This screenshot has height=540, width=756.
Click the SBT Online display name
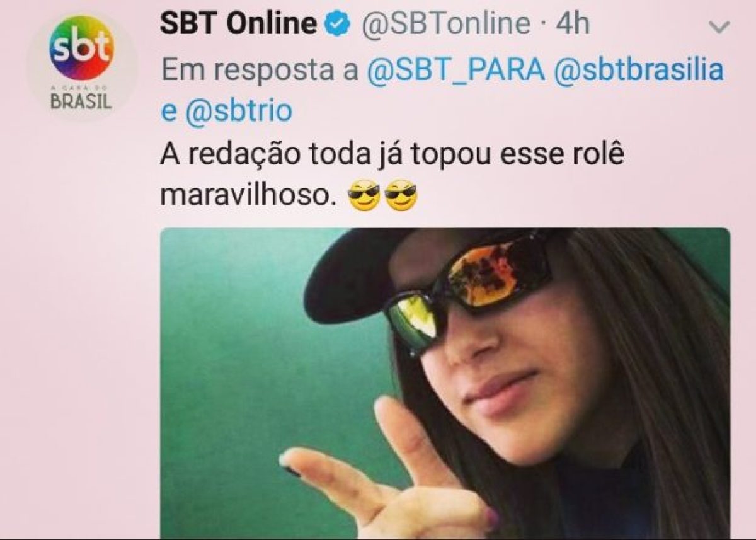click(239, 25)
